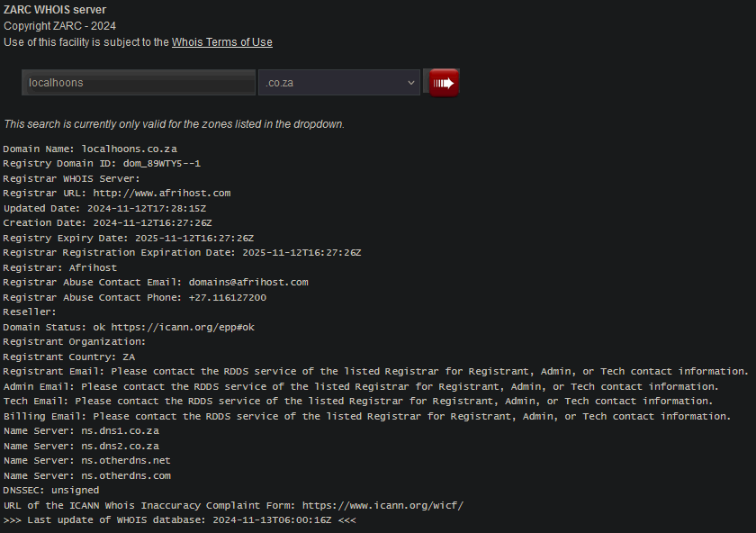Open the Whois Terms of Use link
Screen dimensions: 756x533
pos(221,42)
